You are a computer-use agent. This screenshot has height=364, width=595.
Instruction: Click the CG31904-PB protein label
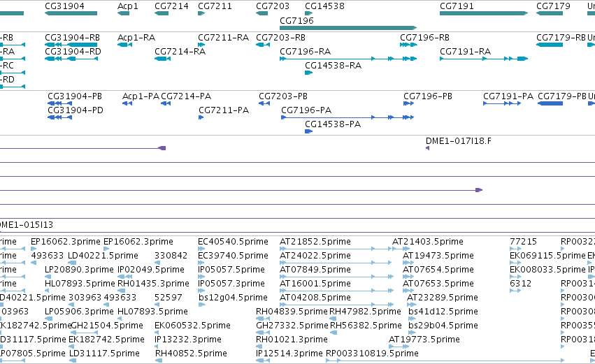(75, 96)
